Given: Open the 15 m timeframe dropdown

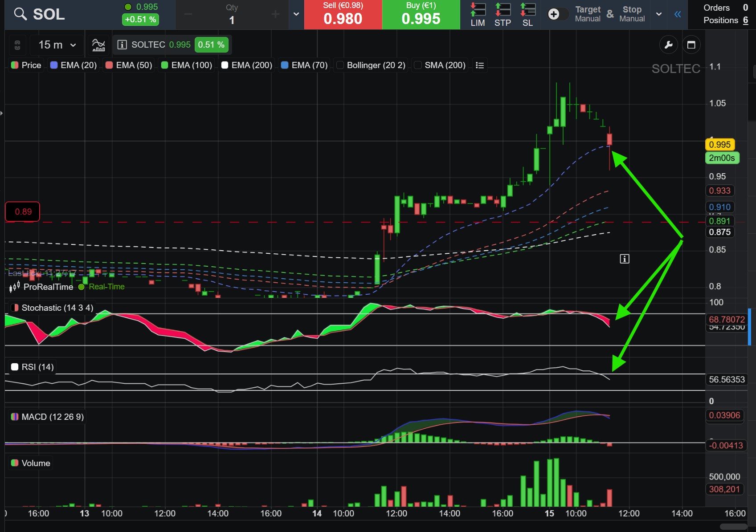Looking at the screenshot, I should (57, 45).
